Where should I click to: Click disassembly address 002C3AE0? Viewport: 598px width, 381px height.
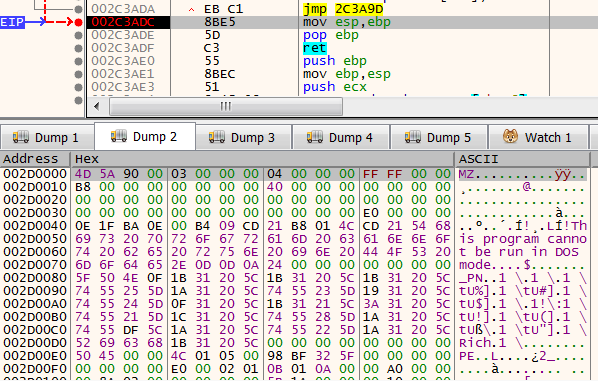123,61
